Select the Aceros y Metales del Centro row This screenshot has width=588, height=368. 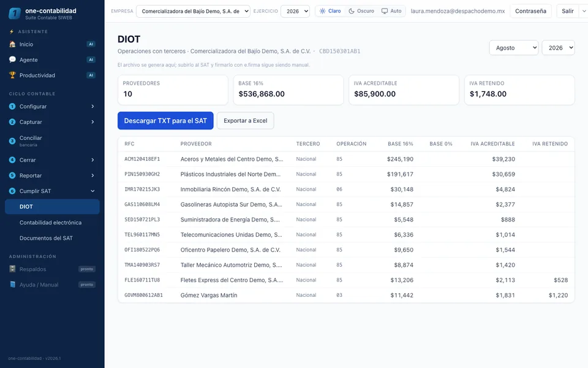coord(346,159)
